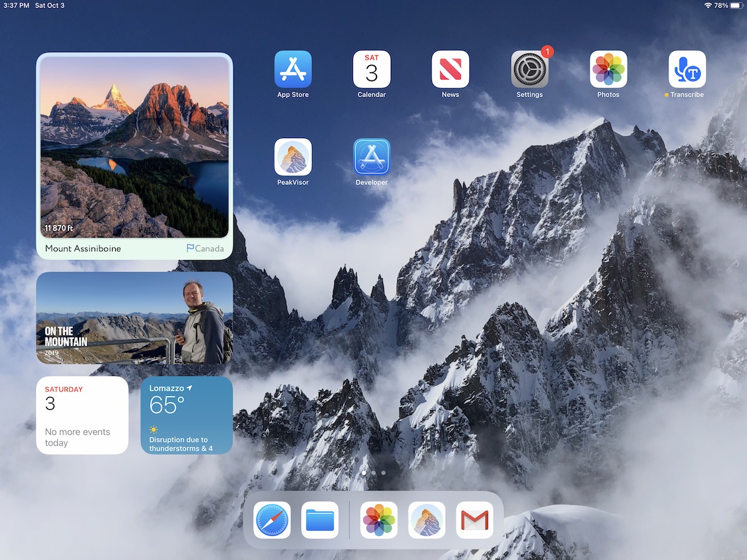Launch Safari from the dock

coord(272,520)
